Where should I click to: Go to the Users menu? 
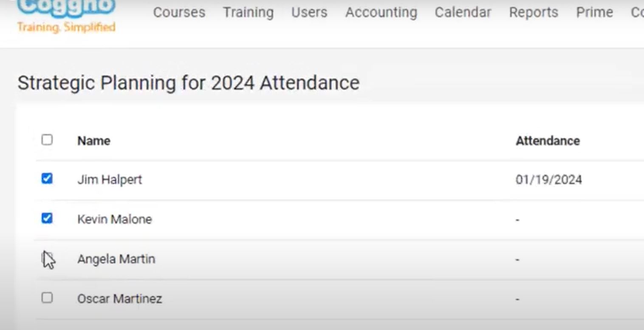[309, 12]
